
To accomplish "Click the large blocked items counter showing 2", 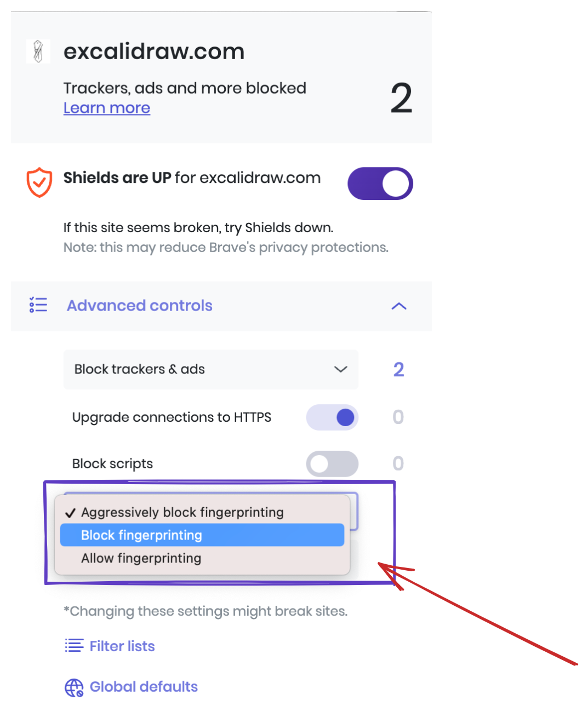I will (401, 96).
